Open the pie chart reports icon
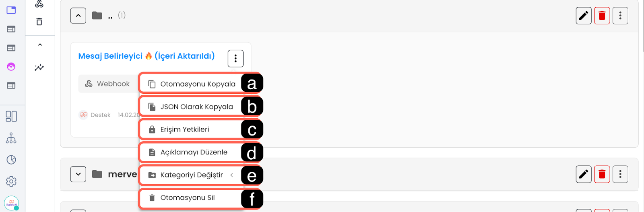Viewport: 644px width, 212px height. 11,160
